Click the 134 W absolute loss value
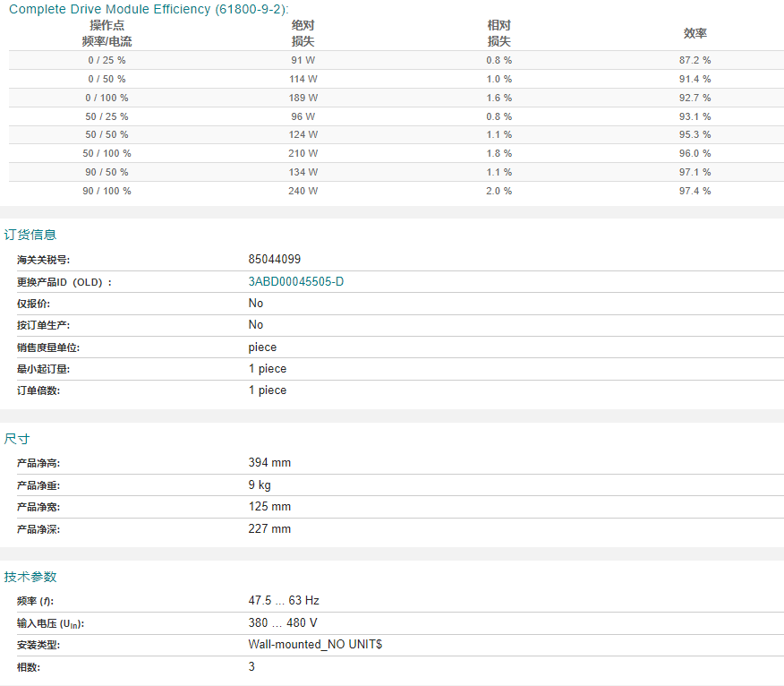The height and width of the screenshot is (686, 784). [303, 172]
